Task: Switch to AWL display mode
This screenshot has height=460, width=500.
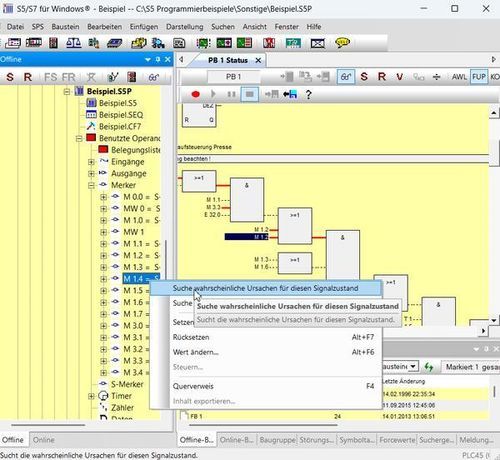Action: (459, 77)
